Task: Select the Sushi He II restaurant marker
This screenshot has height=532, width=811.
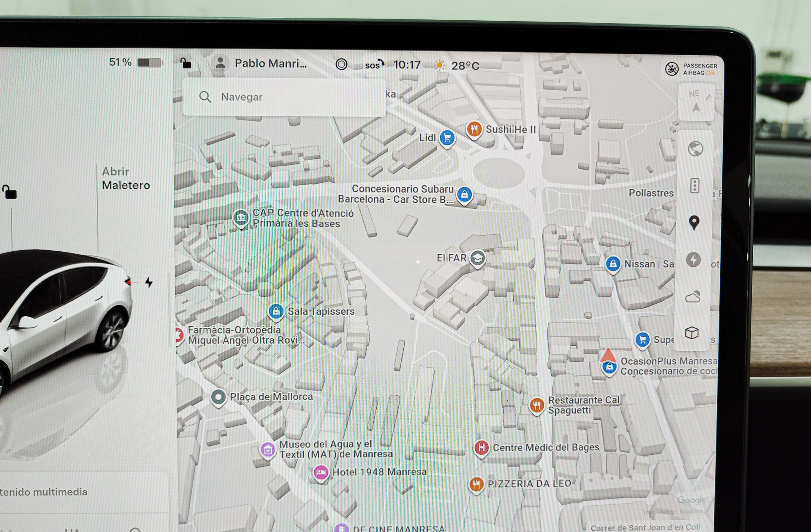Action: (474, 129)
